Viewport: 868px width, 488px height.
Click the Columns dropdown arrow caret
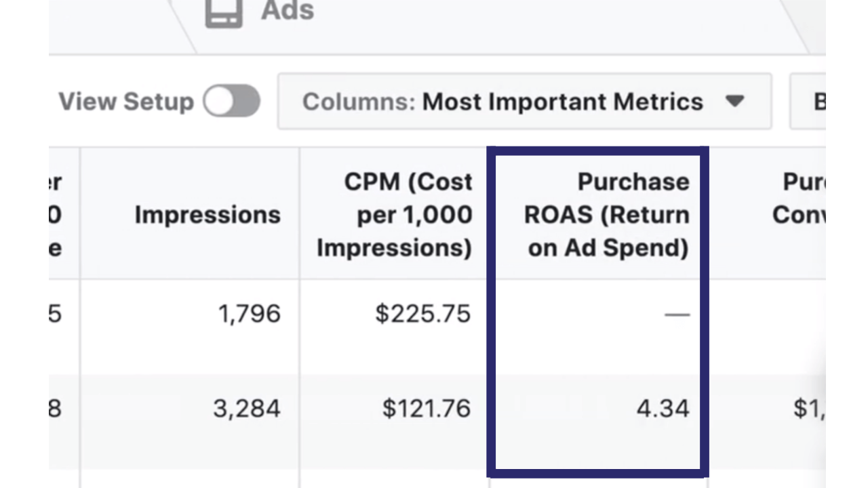(734, 102)
